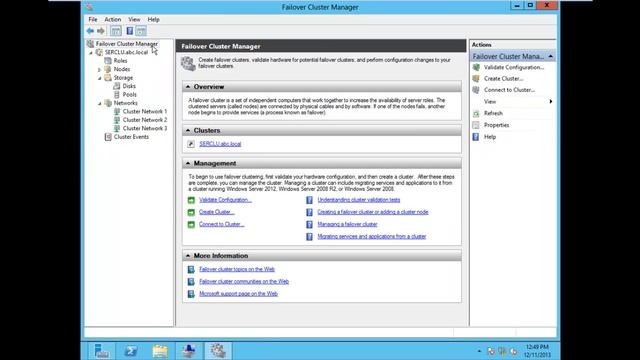This screenshot has width=640, height=360.
Task: Click the Cluster Network 1 icon
Action: pyautogui.click(x=117, y=111)
